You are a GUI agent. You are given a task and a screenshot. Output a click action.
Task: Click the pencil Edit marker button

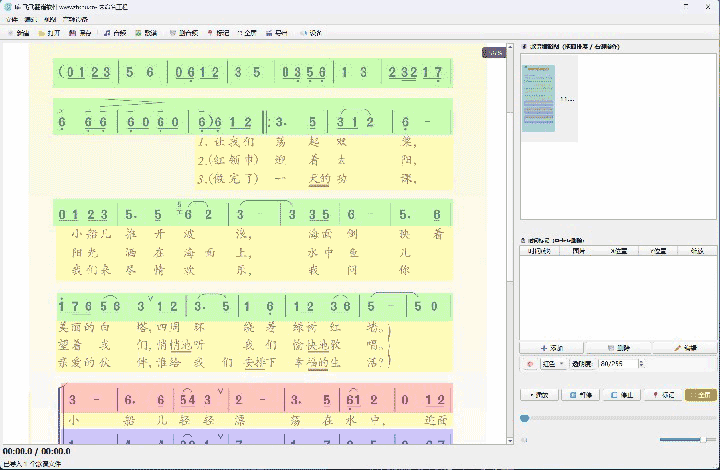(x=685, y=348)
